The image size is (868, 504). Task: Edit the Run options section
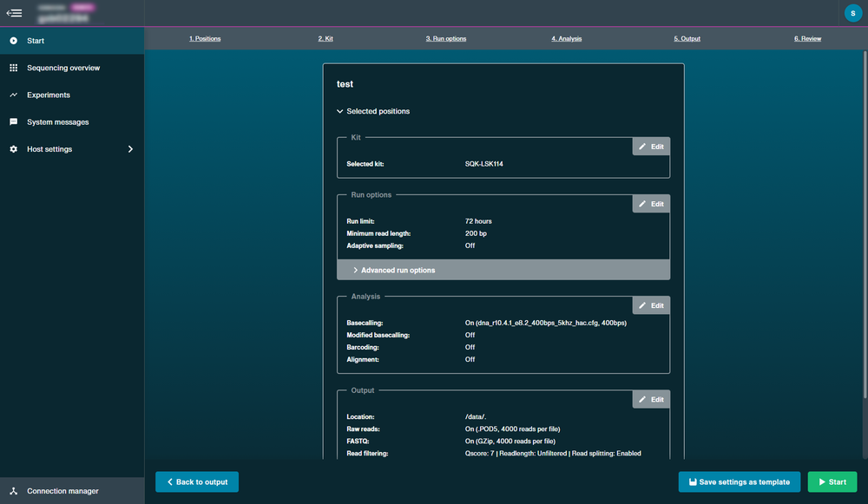coord(651,204)
